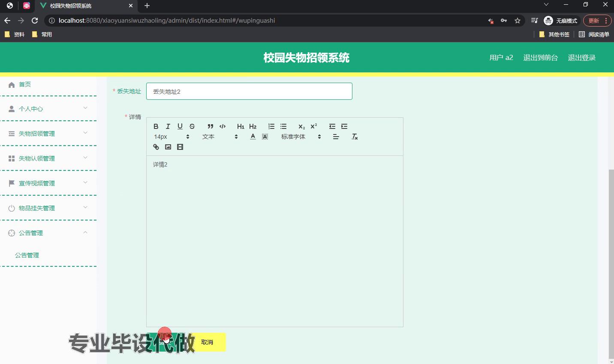The image size is (614, 364).
Task: Insert an ordered numbered list
Action: point(271,126)
